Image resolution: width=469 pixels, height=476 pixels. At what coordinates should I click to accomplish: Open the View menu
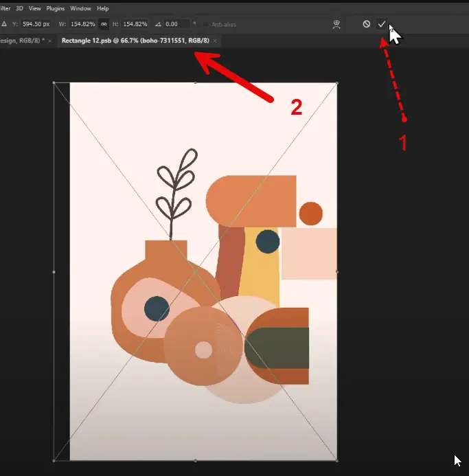[x=35, y=8]
